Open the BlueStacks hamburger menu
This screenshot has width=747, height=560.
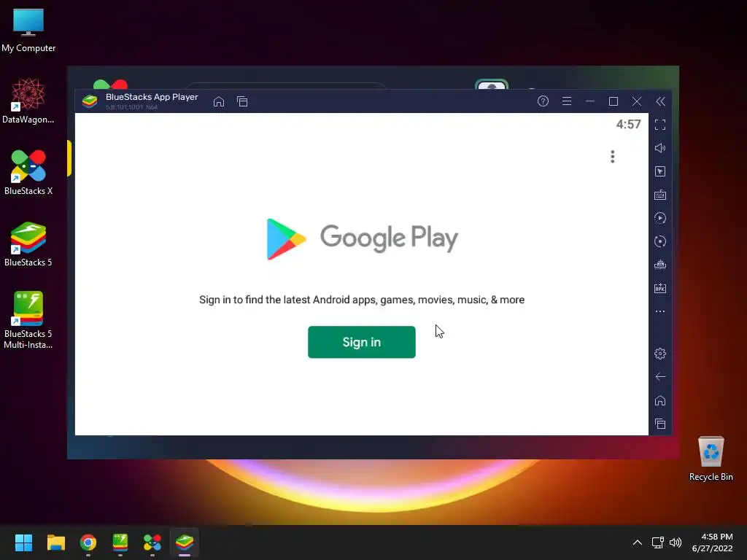pos(566,101)
